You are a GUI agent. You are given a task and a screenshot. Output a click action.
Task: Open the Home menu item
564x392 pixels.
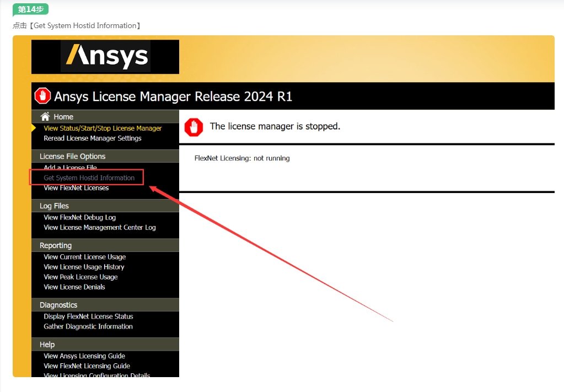(63, 117)
